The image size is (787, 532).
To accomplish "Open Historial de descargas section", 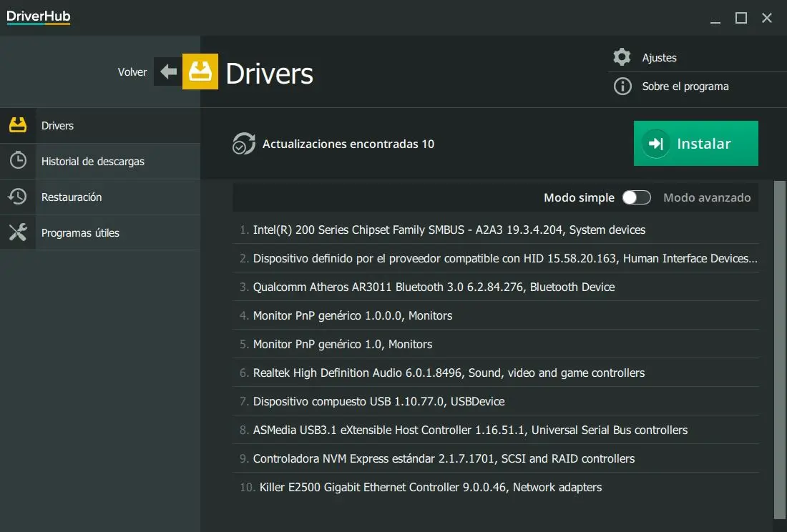I will point(93,162).
